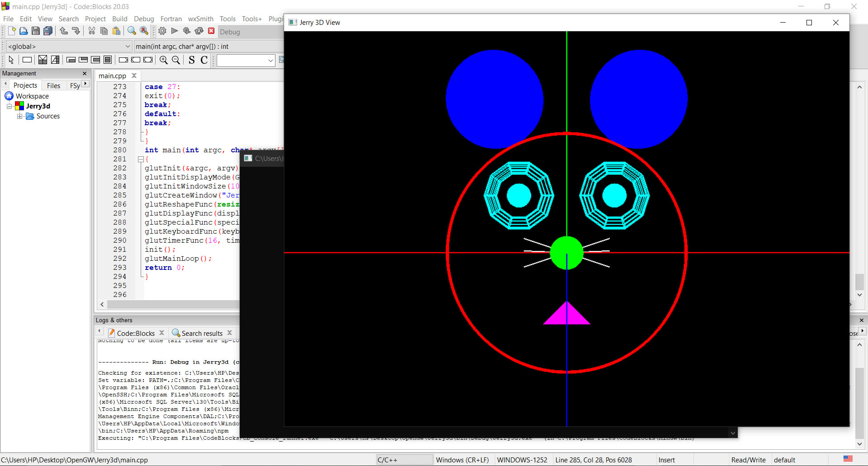Switch to the Files tab in Management
This screenshot has width=868, height=466.
[53, 85]
